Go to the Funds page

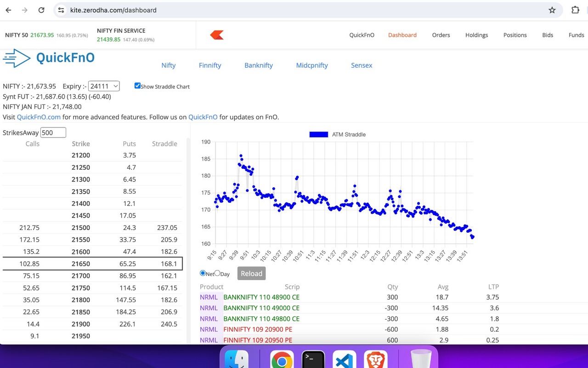coord(576,35)
